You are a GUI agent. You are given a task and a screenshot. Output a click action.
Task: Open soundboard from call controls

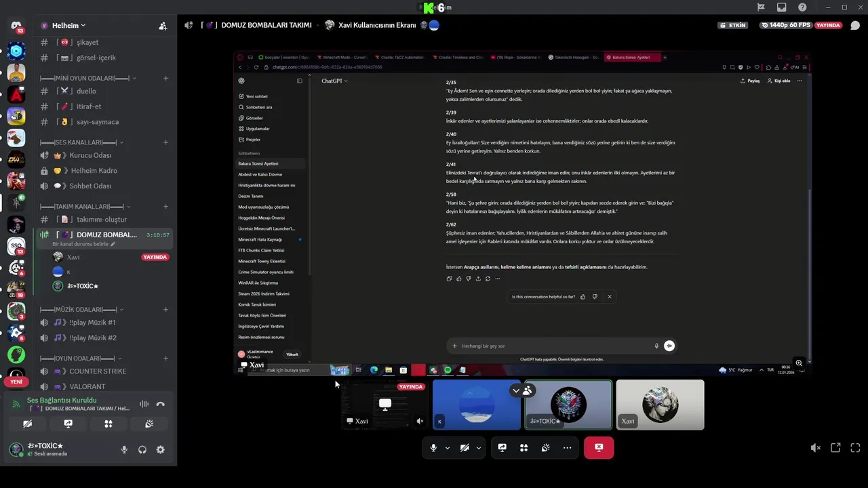pos(545,447)
